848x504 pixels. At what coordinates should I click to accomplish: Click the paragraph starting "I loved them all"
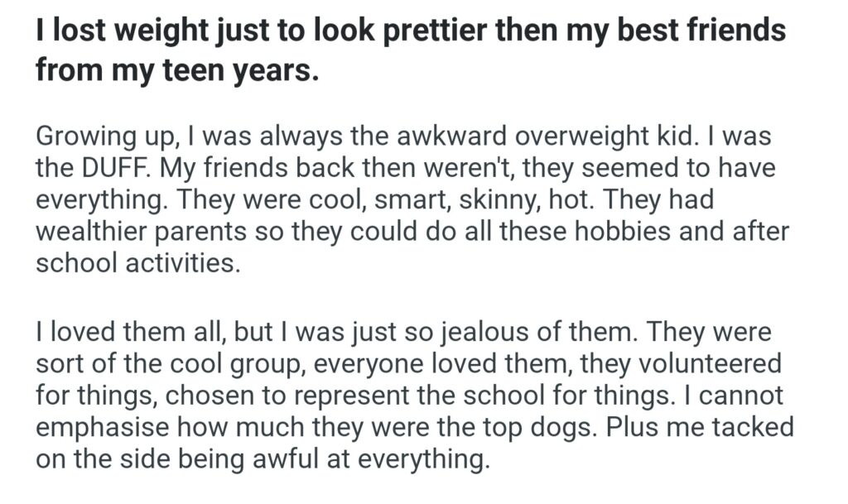pyautogui.click(x=414, y=396)
